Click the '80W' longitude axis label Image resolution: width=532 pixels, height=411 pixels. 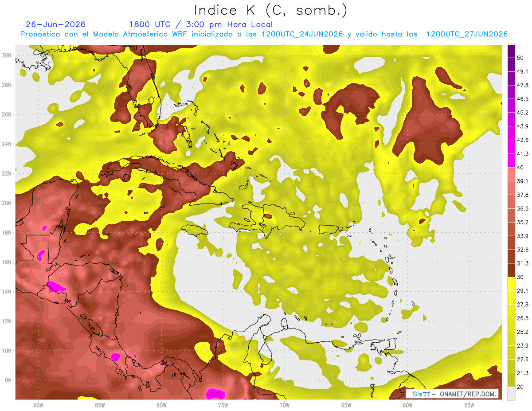pos(161,406)
